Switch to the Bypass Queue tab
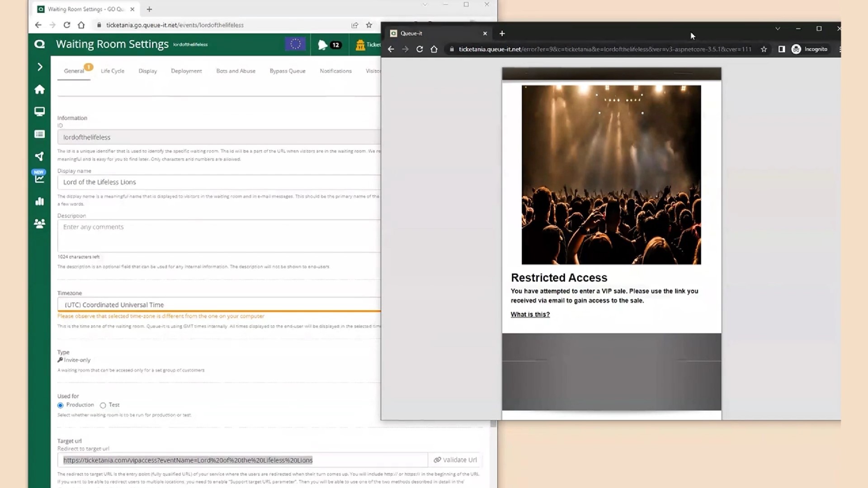This screenshot has height=488, width=868. coord(288,71)
